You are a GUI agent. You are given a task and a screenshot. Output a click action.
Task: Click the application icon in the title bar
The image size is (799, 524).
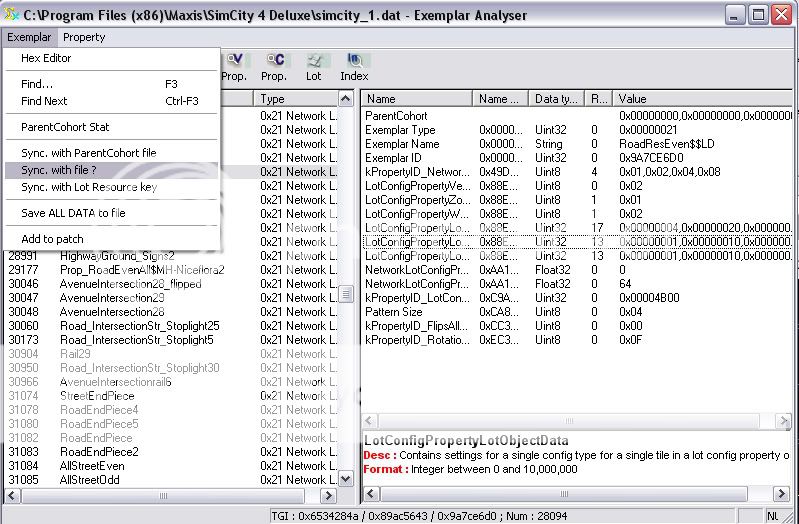click(11, 14)
